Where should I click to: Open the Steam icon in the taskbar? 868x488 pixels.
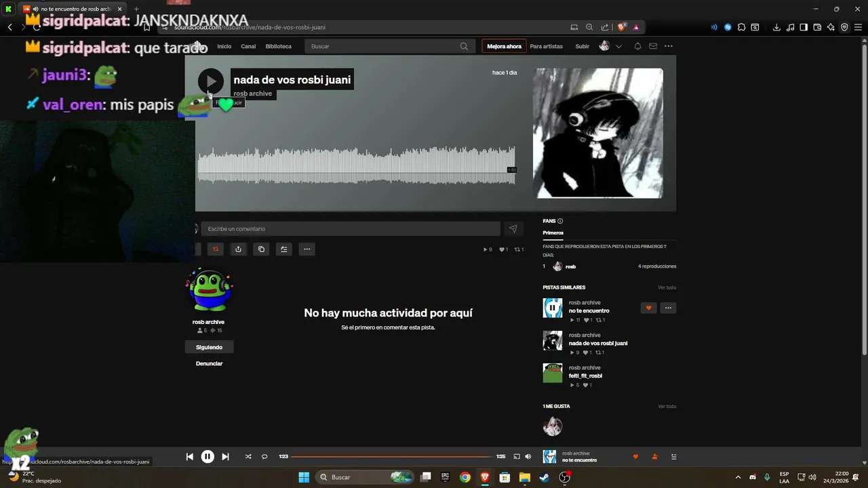point(544,477)
